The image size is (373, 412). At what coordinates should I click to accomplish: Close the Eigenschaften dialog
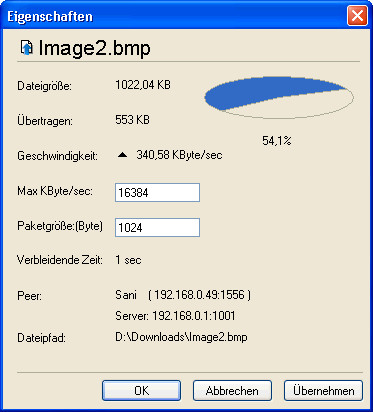click(x=357, y=16)
